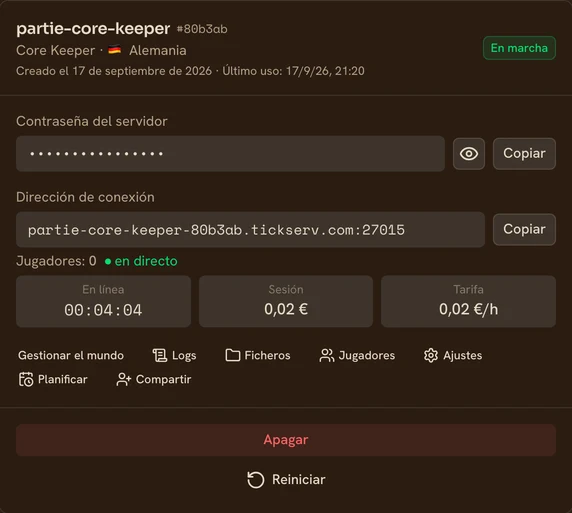The width and height of the screenshot is (572, 513).
Task: Click the Dirección de conexión label
Action: tap(85, 197)
